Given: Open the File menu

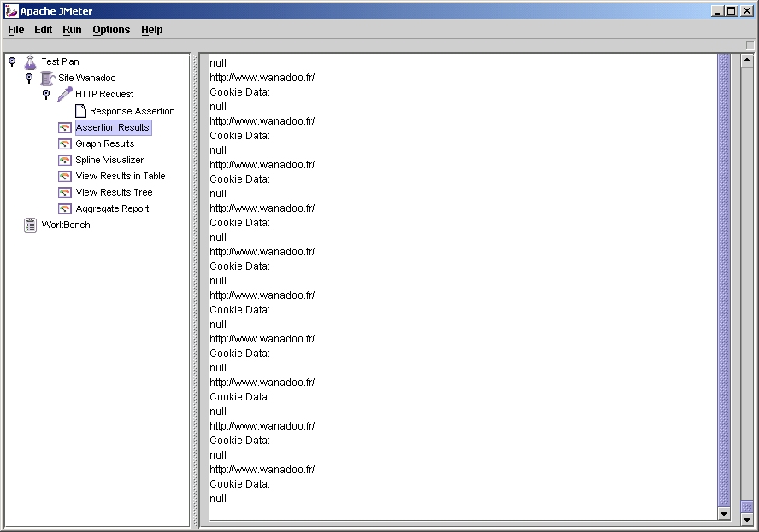Looking at the screenshot, I should pyautogui.click(x=16, y=30).
